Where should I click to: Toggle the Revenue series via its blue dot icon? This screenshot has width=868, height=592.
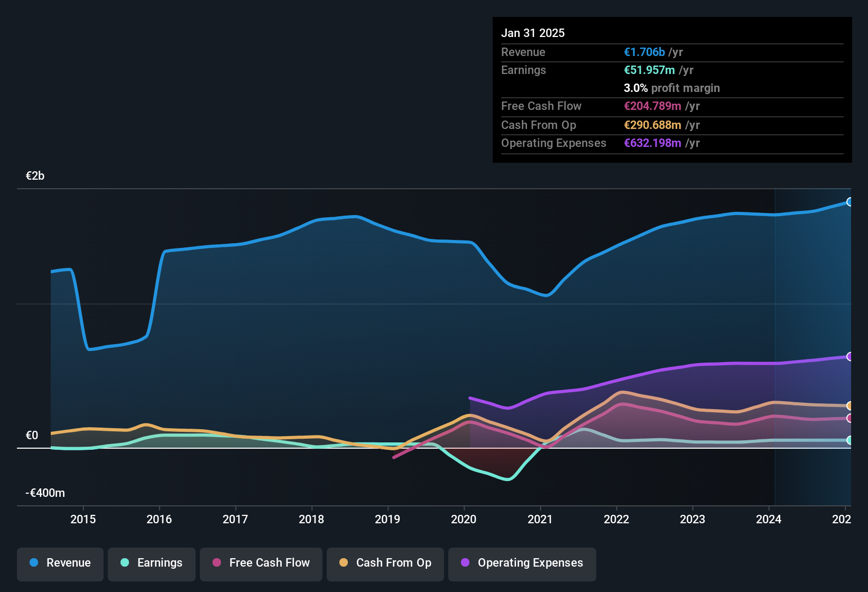(33, 563)
